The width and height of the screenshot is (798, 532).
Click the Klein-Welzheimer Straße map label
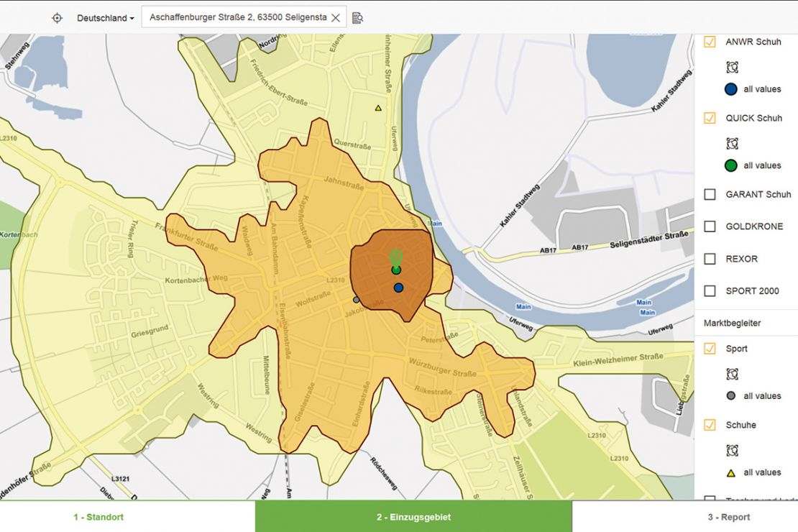(x=618, y=359)
